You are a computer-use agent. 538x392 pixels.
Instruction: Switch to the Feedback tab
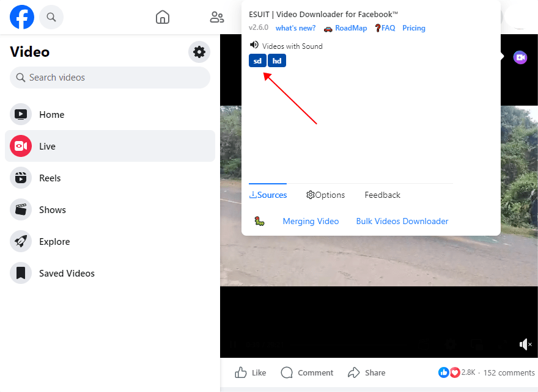(382, 195)
